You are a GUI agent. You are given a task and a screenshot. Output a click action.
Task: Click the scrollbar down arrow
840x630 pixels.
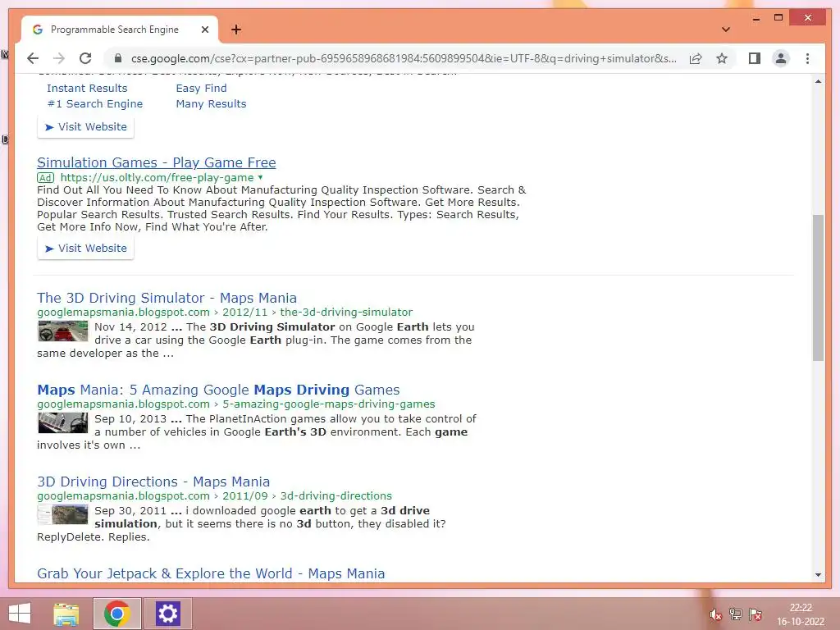[x=818, y=575]
